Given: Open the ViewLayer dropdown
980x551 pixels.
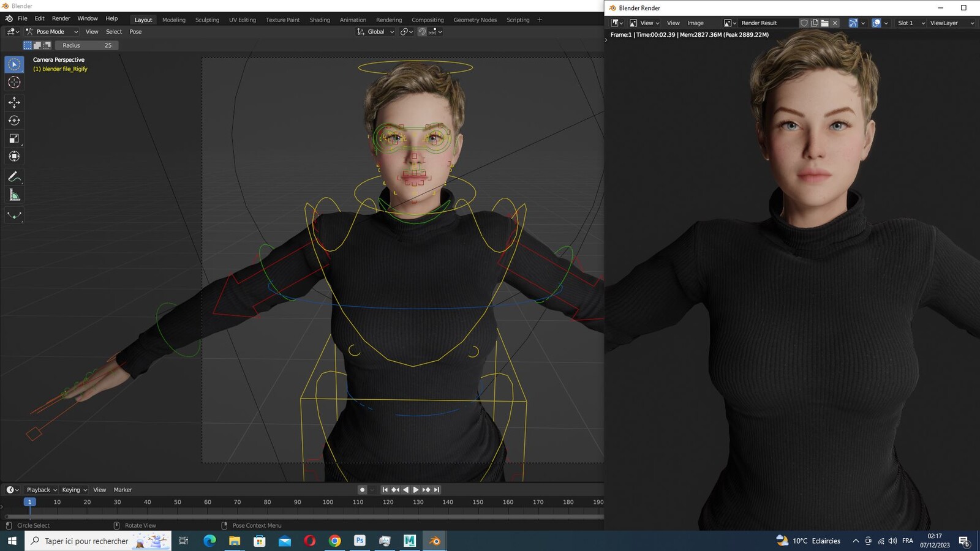Looking at the screenshot, I should click(x=951, y=23).
